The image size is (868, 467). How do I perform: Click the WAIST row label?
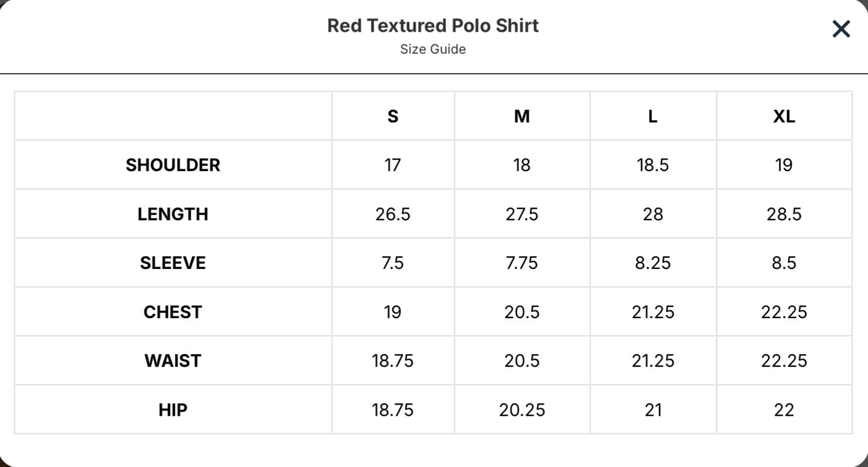tap(173, 361)
